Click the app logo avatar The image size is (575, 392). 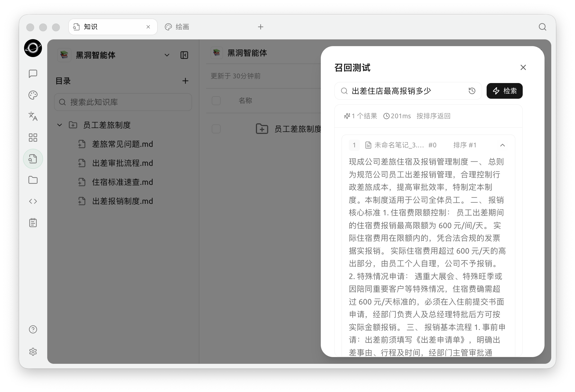[33, 48]
